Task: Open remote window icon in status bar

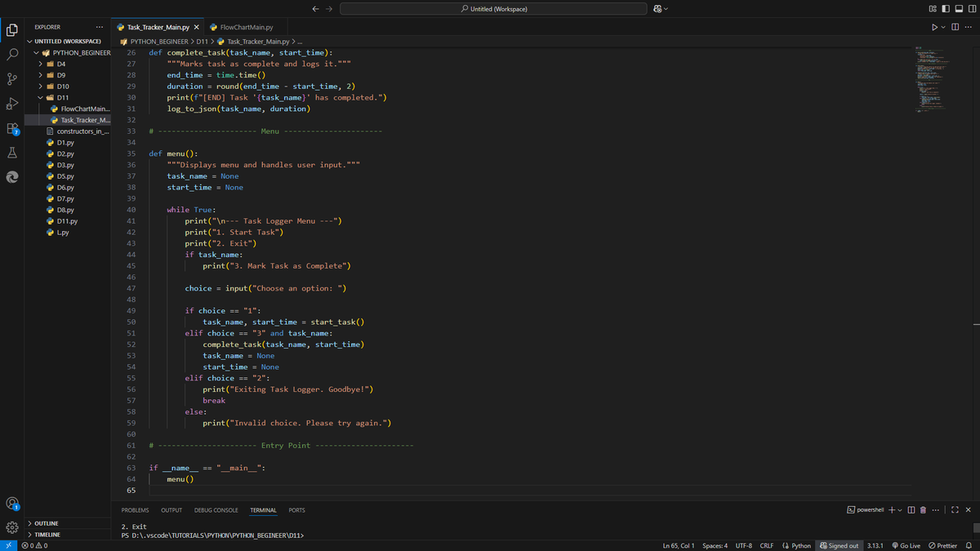Action: (7, 545)
